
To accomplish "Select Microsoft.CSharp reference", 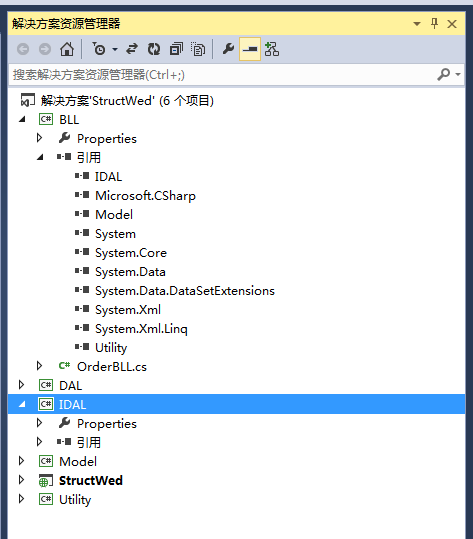I will click(x=145, y=196).
